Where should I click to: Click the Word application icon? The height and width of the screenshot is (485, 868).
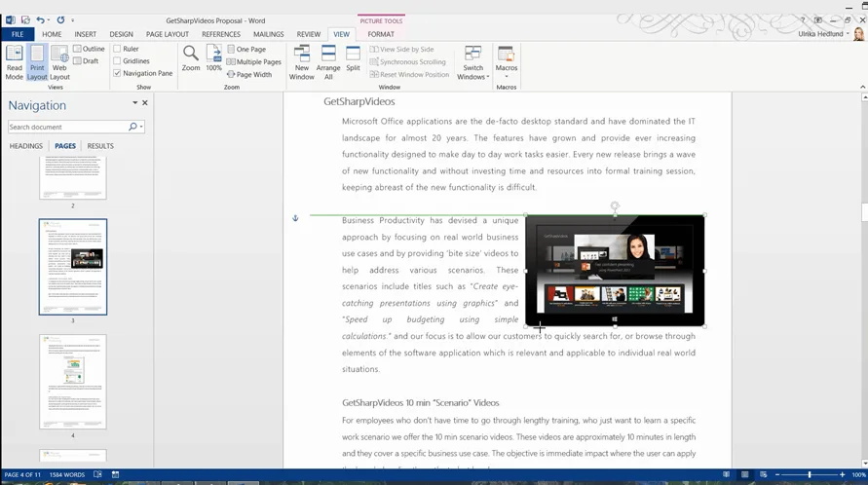(x=10, y=19)
